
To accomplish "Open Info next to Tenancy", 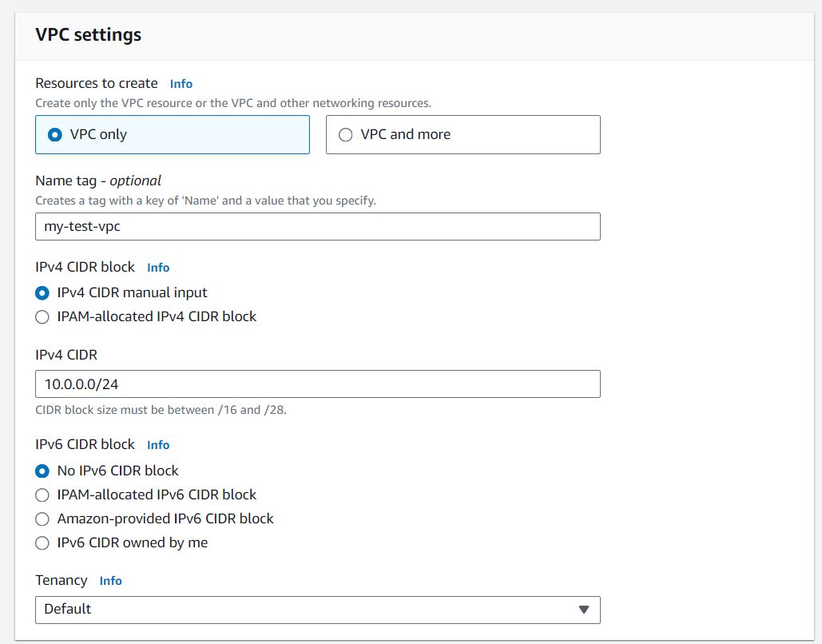I will point(110,581).
